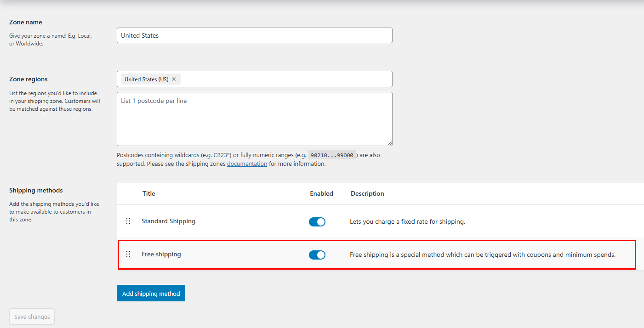Open the shipping zones documentation link
Image resolution: width=644 pixels, height=328 pixels.
(x=247, y=164)
